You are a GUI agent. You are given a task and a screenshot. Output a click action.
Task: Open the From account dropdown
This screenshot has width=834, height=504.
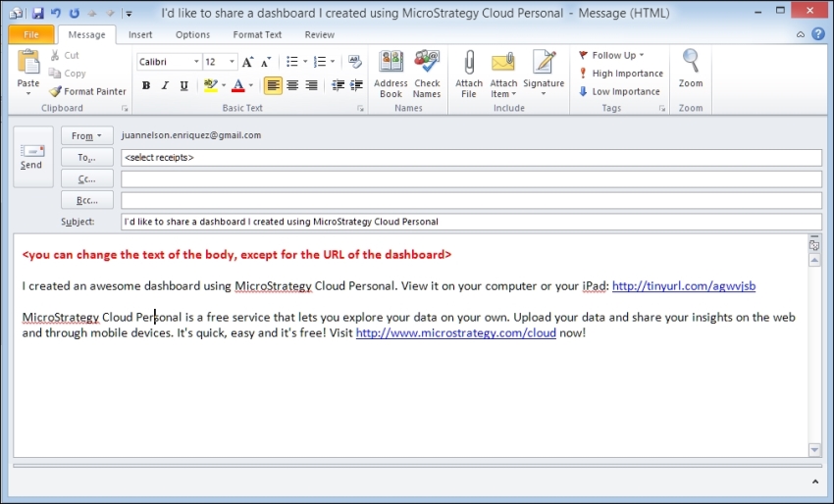[86, 135]
